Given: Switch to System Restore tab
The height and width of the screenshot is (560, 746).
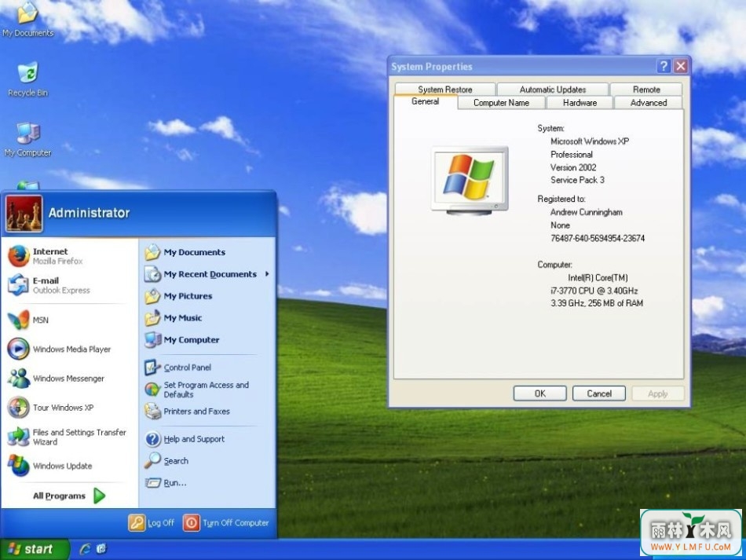Looking at the screenshot, I should tap(444, 90).
